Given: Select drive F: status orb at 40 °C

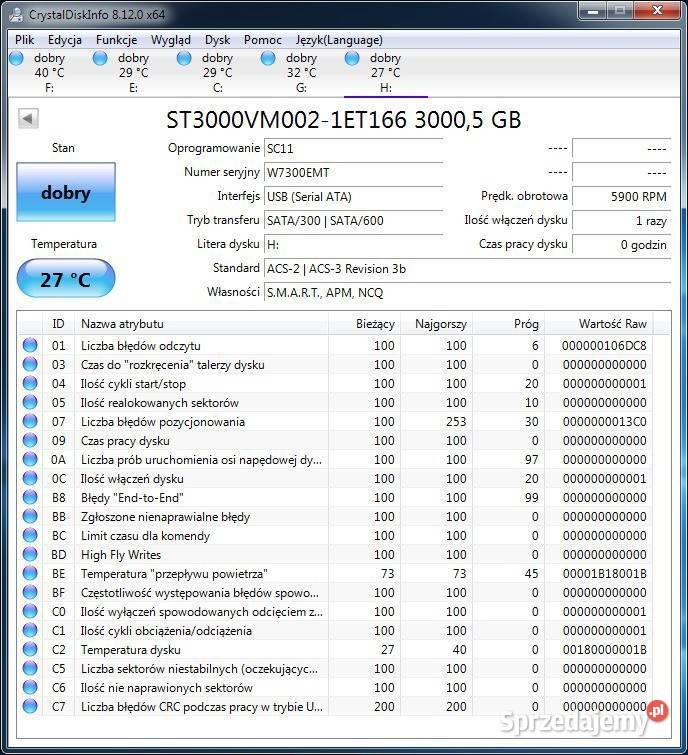Looking at the screenshot, I should click(x=16, y=59).
